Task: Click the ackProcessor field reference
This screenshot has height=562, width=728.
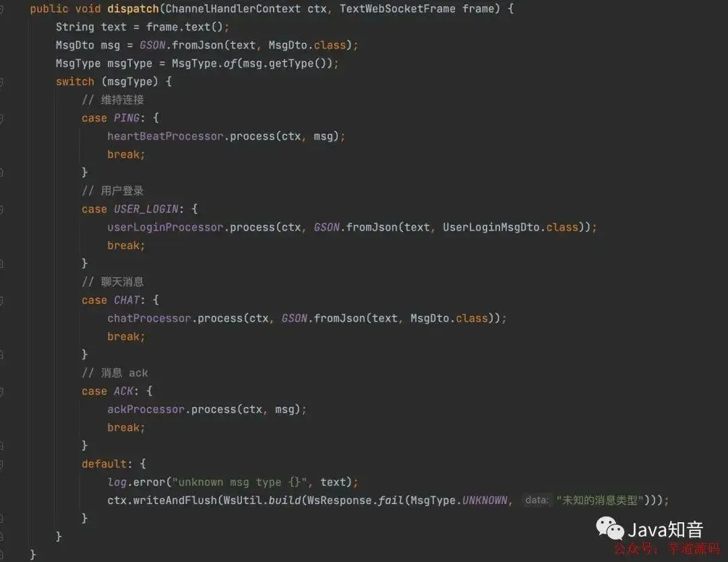Action: [146, 410]
